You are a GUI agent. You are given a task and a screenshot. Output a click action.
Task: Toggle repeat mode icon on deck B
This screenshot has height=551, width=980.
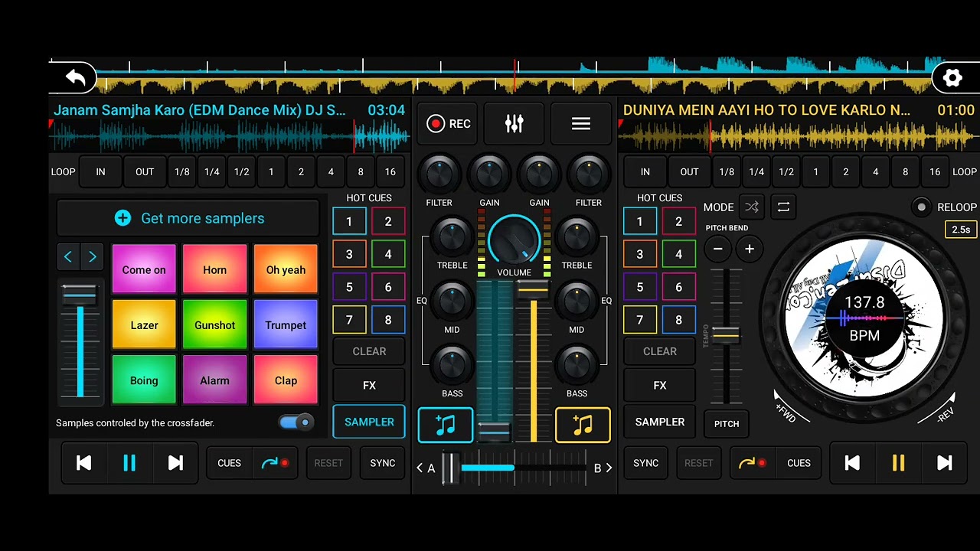pyautogui.click(x=783, y=207)
